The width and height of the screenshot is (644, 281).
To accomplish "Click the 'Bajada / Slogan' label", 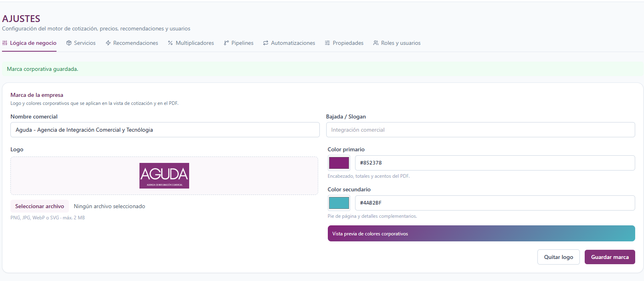I will [346, 116].
